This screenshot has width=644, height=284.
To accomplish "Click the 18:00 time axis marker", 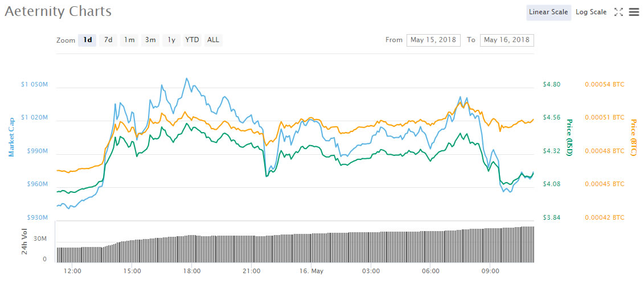I will [x=191, y=271].
